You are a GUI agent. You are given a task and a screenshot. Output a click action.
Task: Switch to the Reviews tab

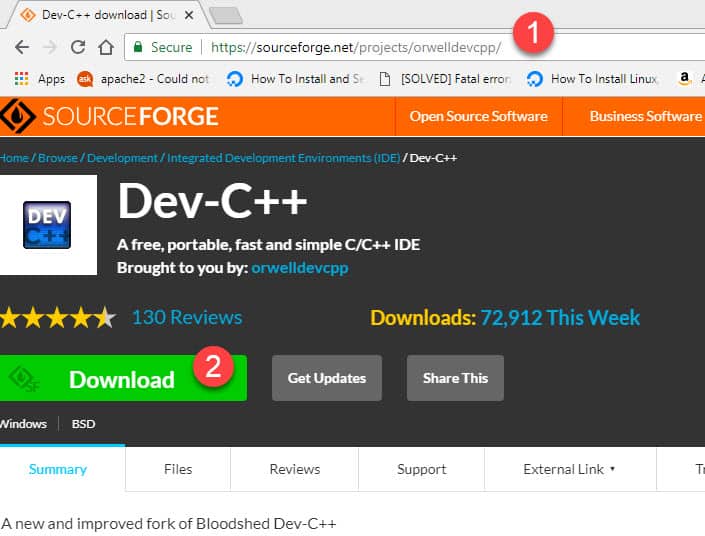295,469
